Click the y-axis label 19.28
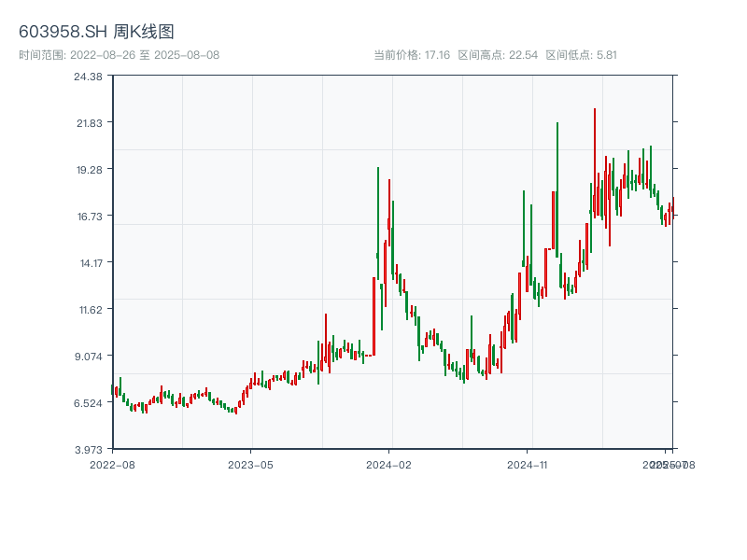 (90, 170)
